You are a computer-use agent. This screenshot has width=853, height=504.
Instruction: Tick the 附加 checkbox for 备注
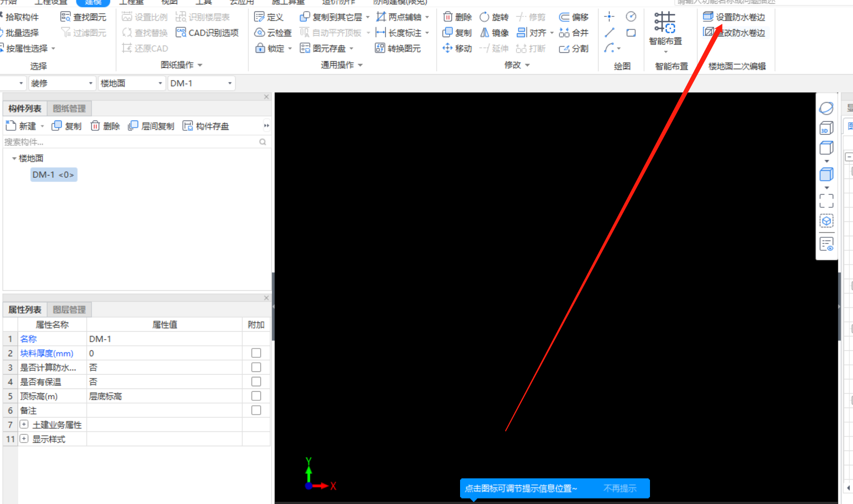tap(256, 410)
